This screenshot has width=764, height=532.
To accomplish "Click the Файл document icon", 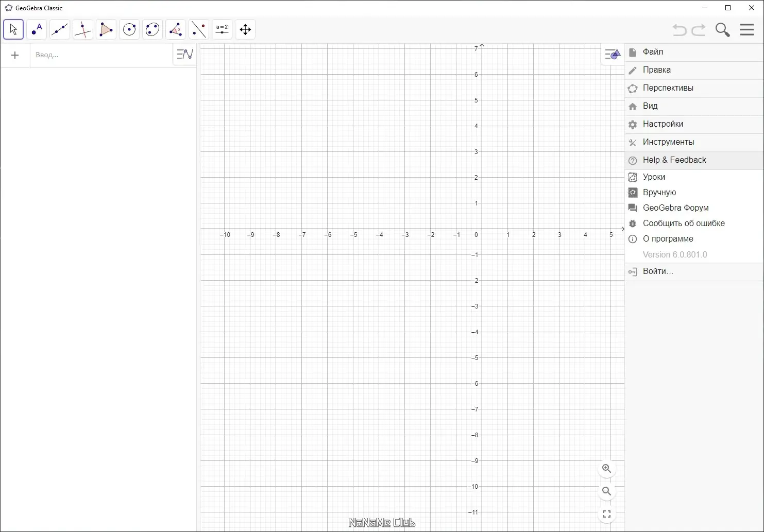I will [633, 52].
